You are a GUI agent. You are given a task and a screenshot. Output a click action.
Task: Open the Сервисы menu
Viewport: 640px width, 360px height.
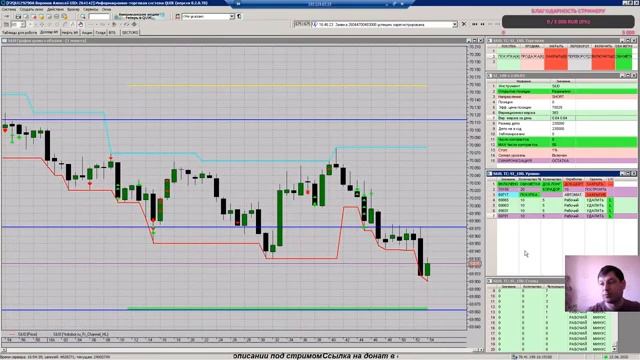[x=91, y=9]
